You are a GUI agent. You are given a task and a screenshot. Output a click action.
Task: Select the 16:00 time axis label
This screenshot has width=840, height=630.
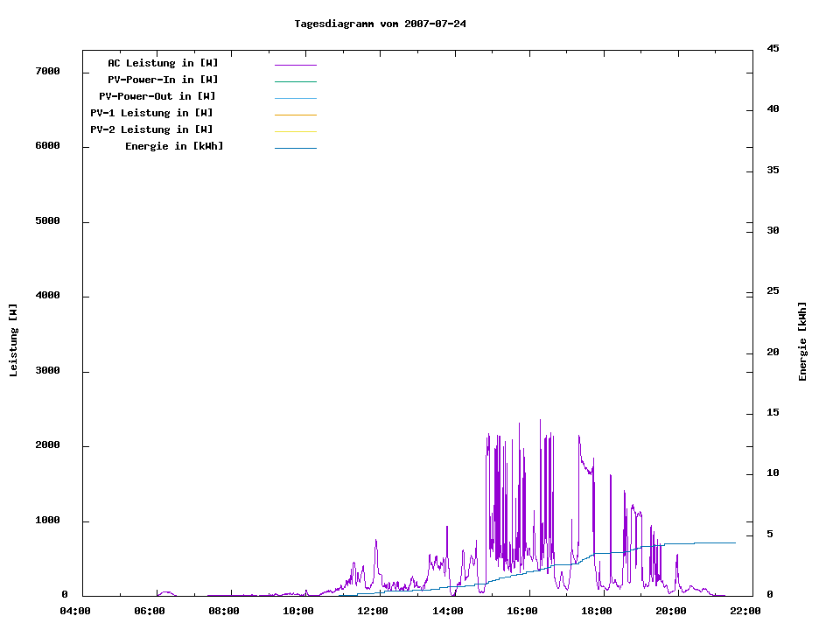(521, 612)
